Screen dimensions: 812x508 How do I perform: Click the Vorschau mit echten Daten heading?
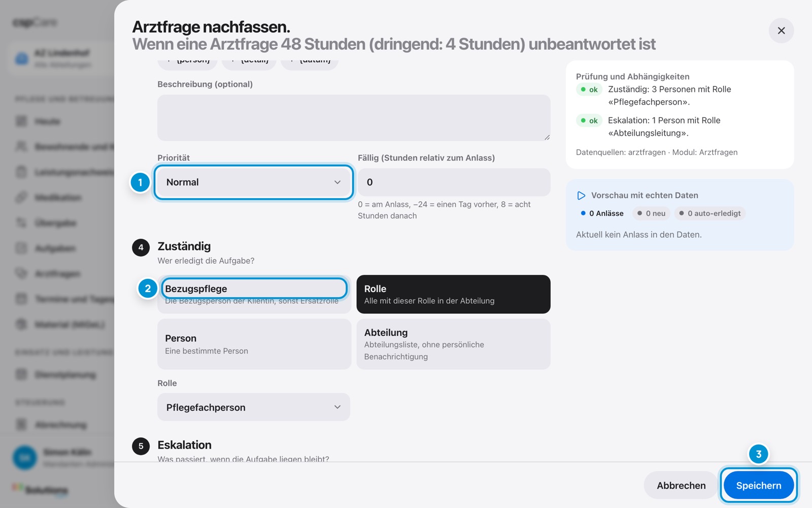click(645, 196)
